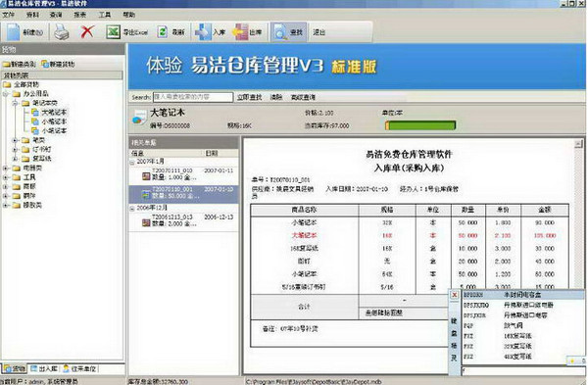Select the last 小笔记本 item in tree

(54, 131)
